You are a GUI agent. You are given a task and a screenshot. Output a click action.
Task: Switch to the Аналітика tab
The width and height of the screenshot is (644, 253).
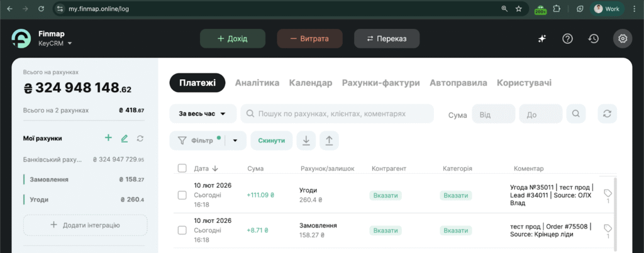pos(257,83)
